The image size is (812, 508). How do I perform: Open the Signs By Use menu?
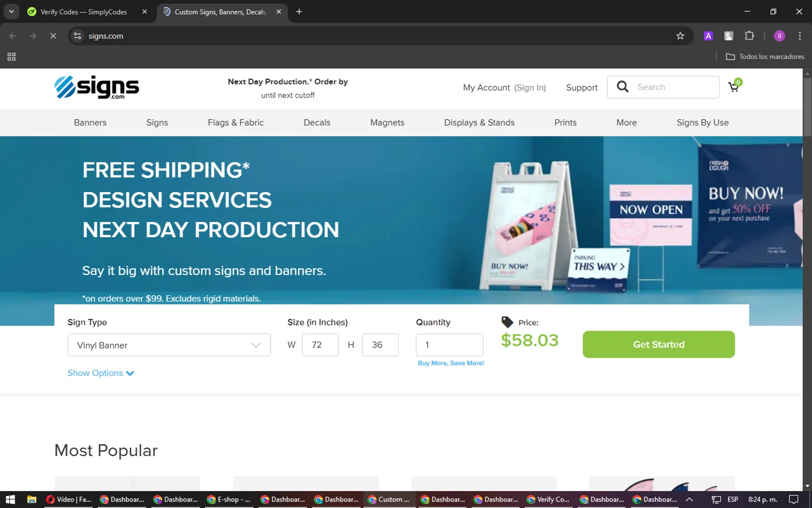coord(703,122)
